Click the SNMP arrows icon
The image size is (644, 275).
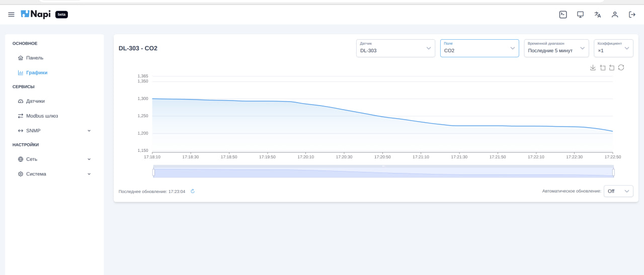coord(21,131)
